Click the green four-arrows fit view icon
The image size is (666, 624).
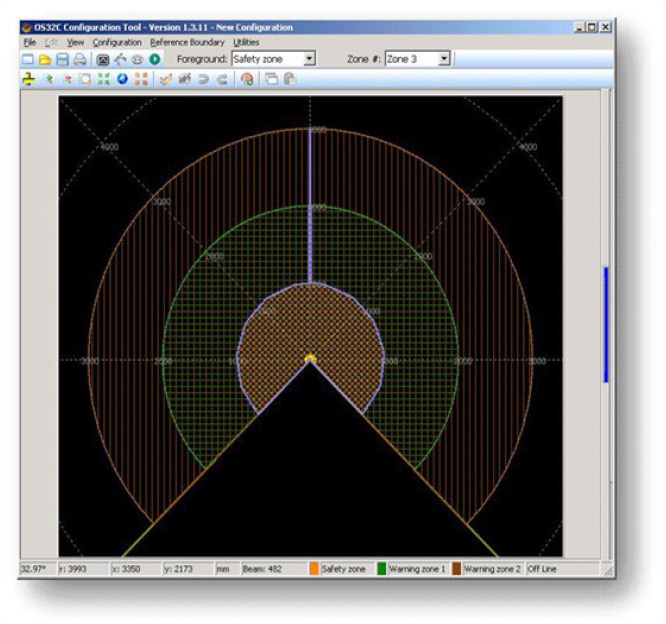point(104,79)
